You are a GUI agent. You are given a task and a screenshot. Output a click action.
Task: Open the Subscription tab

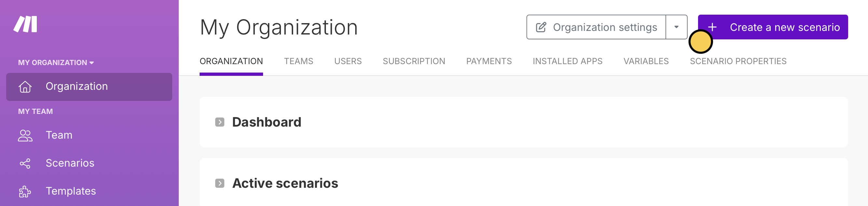pyautogui.click(x=414, y=61)
